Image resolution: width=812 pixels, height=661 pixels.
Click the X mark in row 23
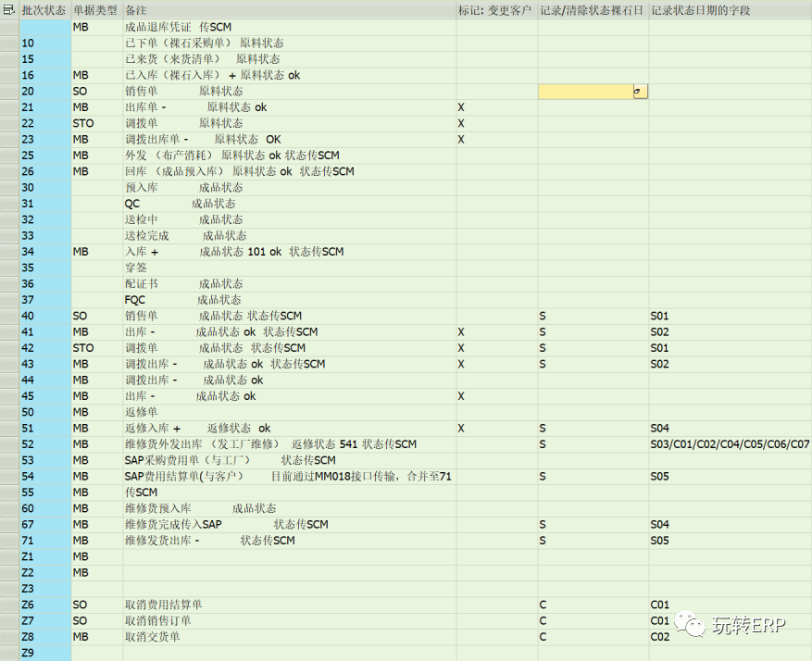click(x=461, y=139)
